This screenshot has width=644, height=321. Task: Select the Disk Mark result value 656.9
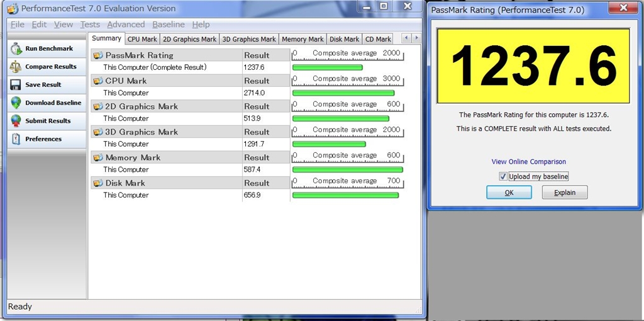click(253, 195)
